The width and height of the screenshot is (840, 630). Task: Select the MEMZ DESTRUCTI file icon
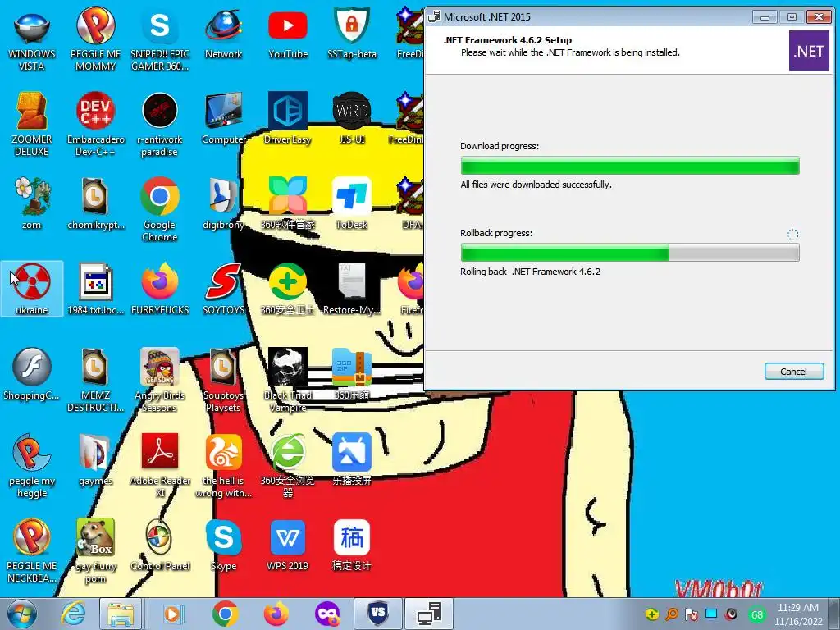click(95, 379)
